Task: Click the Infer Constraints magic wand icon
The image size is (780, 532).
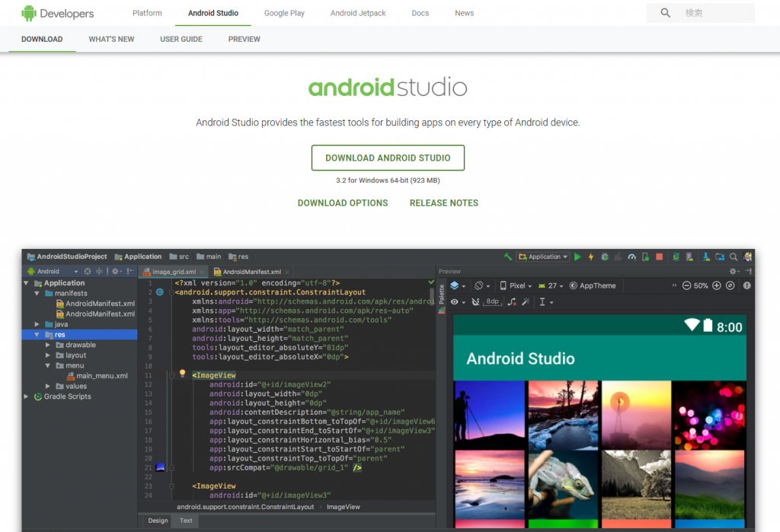Action: (x=526, y=302)
